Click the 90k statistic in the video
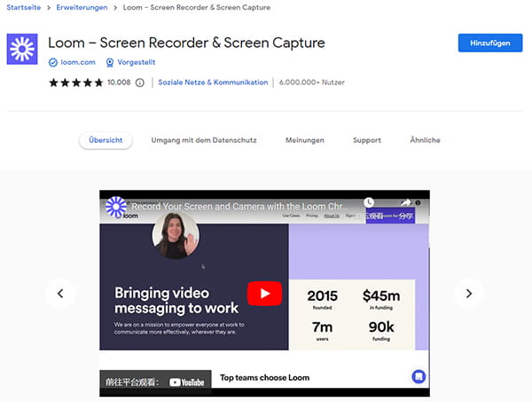532x402 pixels. coord(381,330)
